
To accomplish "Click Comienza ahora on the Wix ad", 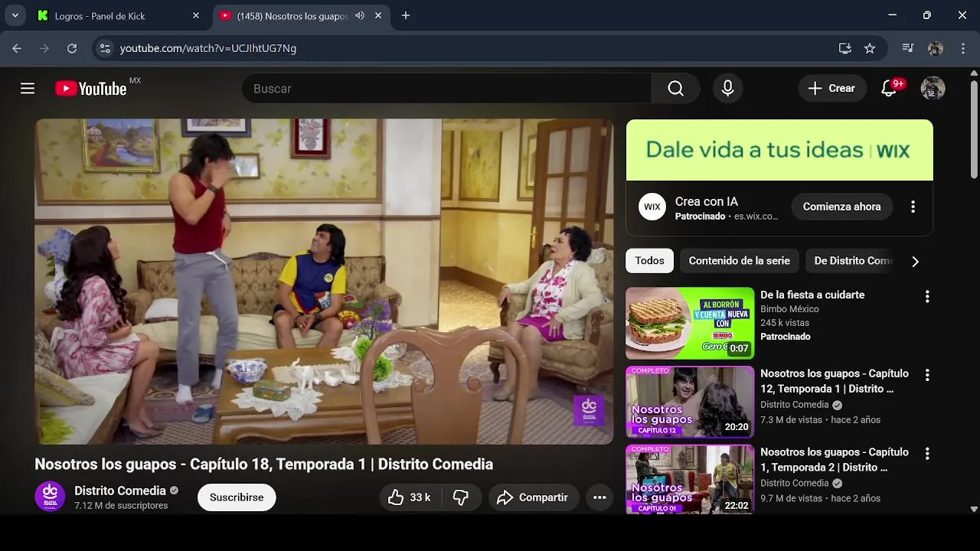I will [x=841, y=207].
